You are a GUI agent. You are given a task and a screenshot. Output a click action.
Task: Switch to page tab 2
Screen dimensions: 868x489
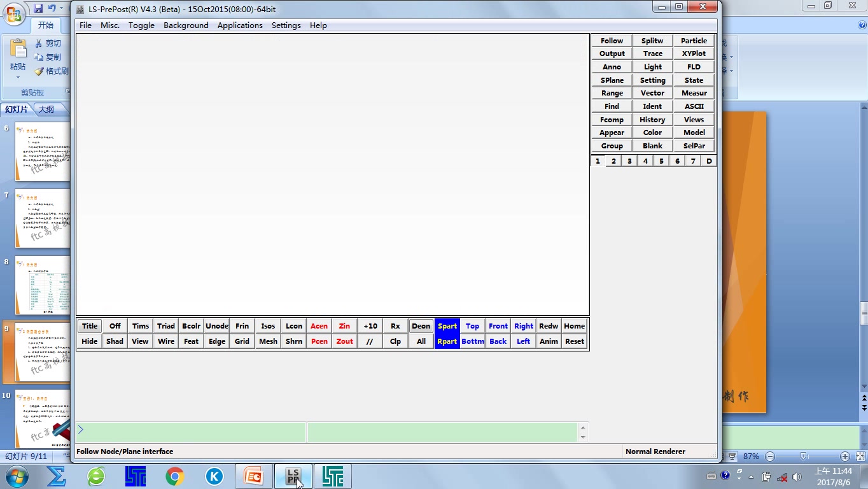pos(613,161)
